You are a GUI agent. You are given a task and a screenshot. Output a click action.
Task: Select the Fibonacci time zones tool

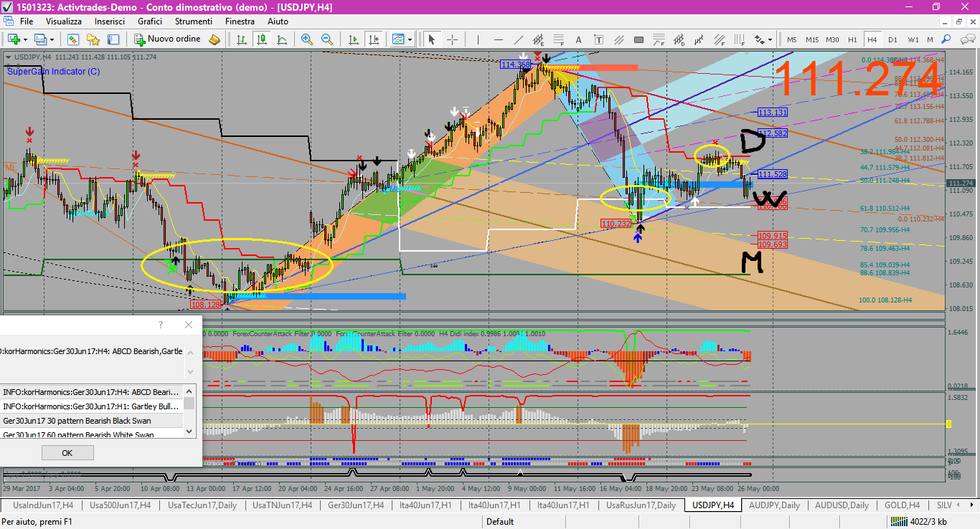(x=739, y=39)
